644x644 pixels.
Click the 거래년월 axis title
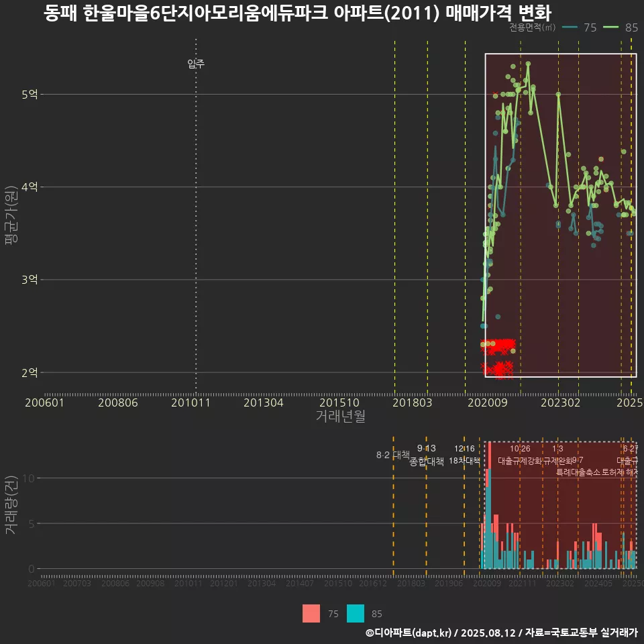(x=341, y=416)
